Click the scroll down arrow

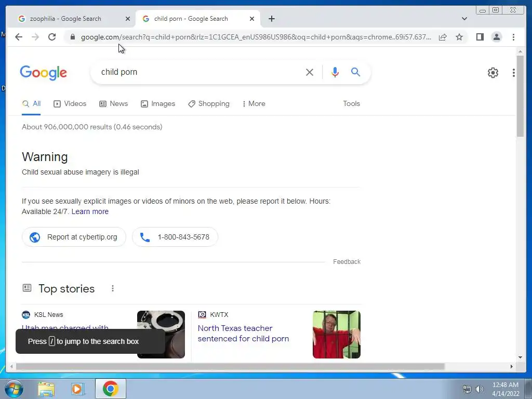coord(520,357)
